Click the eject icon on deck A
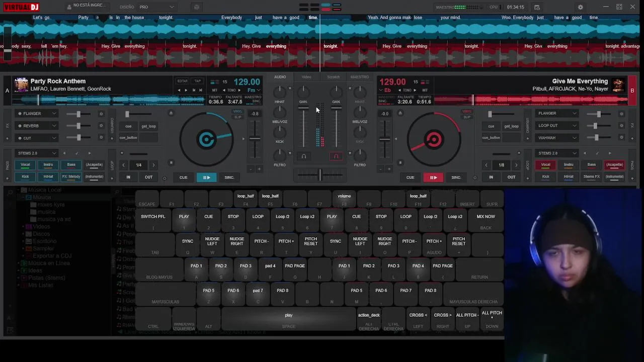This screenshot has height=362, width=644. (171, 113)
